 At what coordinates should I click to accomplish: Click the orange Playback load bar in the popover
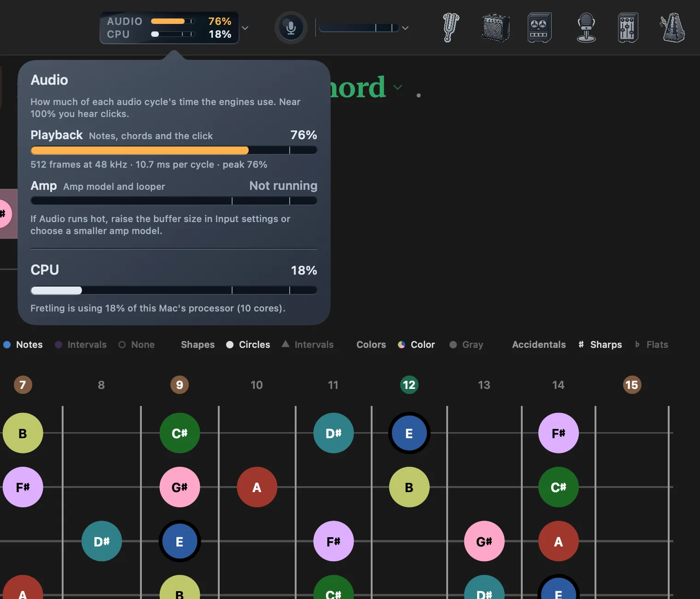[x=174, y=150]
